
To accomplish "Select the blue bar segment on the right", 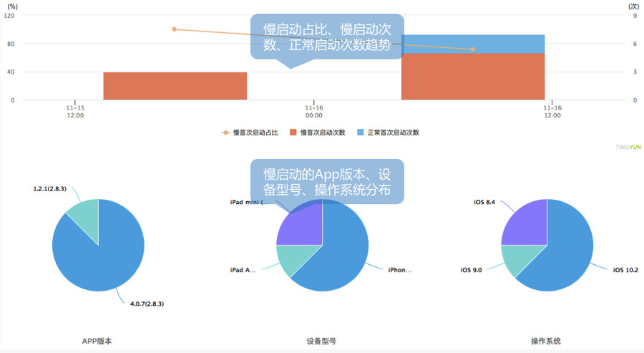I will tap(473, 44).
